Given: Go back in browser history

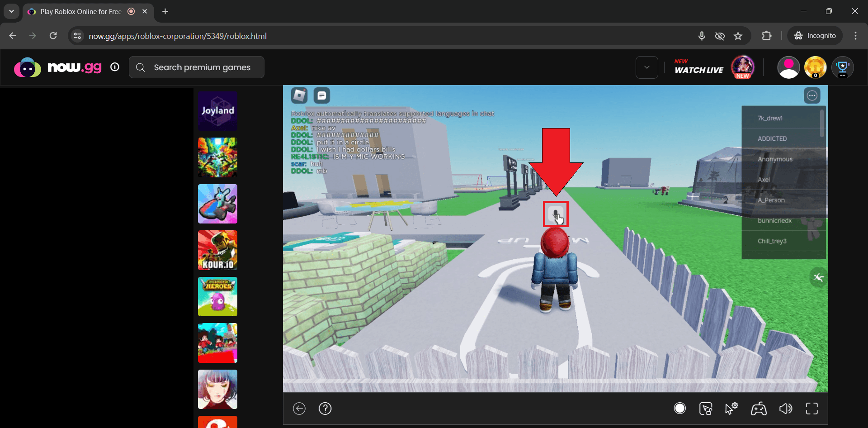Looking at the screenshot, I should tap(13, 36).
